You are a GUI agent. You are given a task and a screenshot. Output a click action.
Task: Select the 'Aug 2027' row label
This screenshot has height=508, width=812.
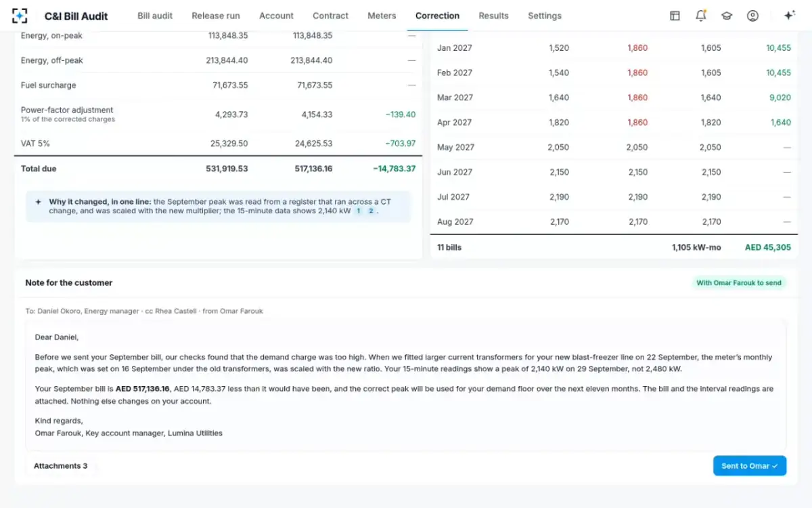pyautogui.click(x=455, y=221)
